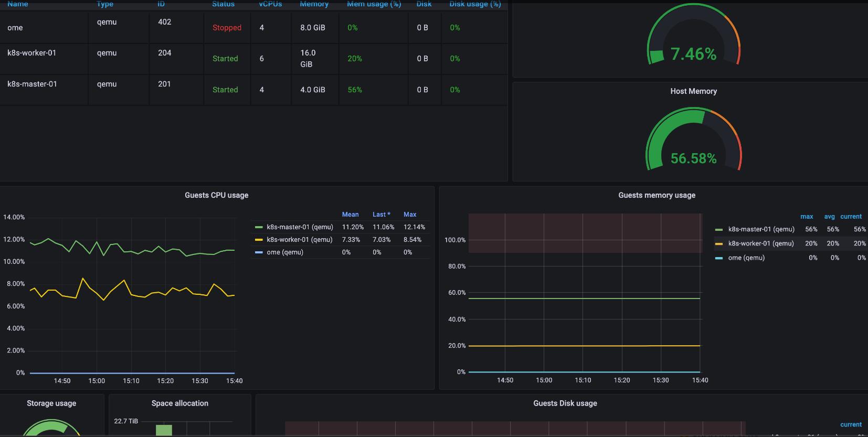868x437 pixels.
Task: Click the green Space allocation bar
Action: [164, 430]
